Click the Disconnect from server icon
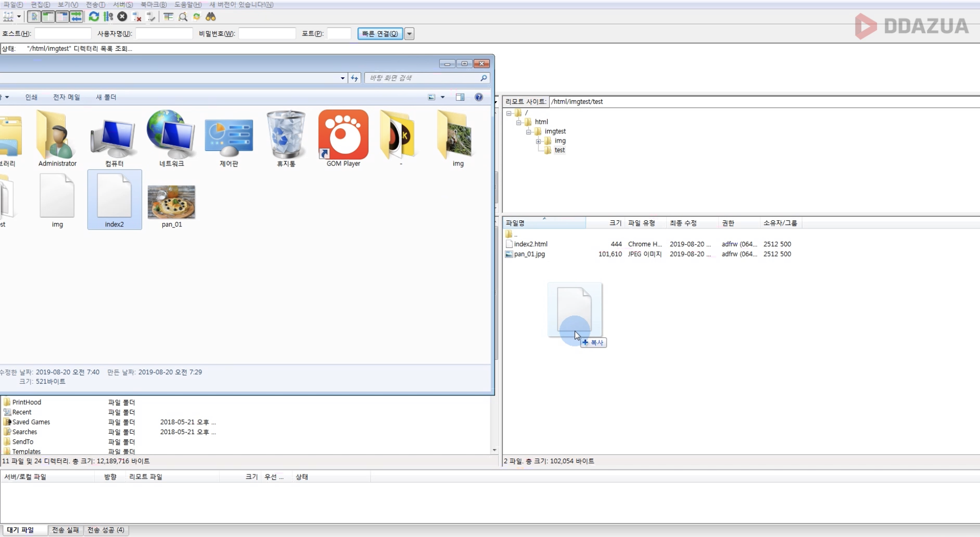 137,17
